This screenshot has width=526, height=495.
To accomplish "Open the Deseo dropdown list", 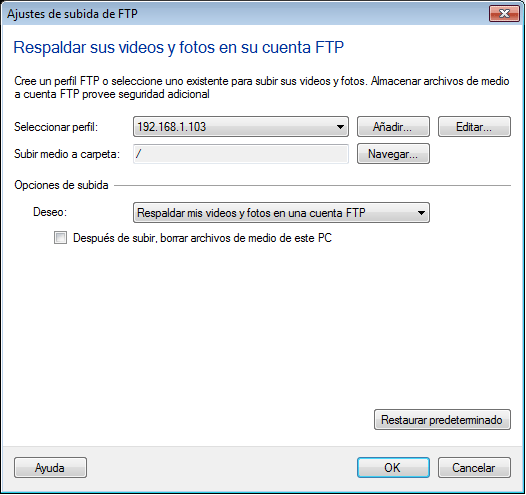I will point(281,213).
